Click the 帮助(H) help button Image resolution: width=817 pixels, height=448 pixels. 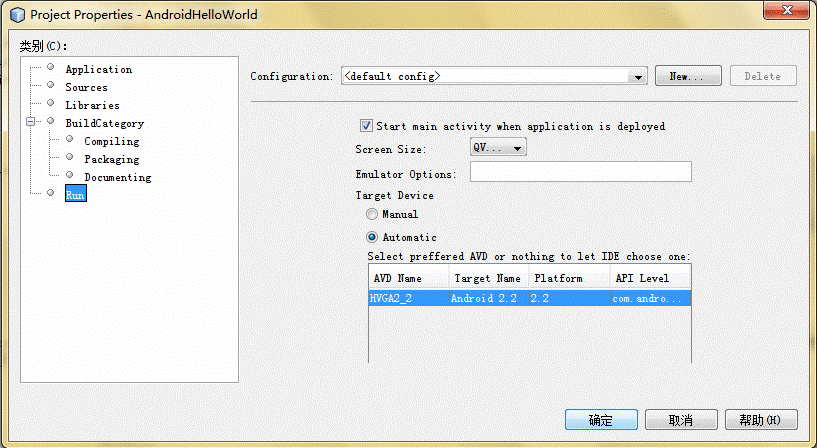pos(761,419)
